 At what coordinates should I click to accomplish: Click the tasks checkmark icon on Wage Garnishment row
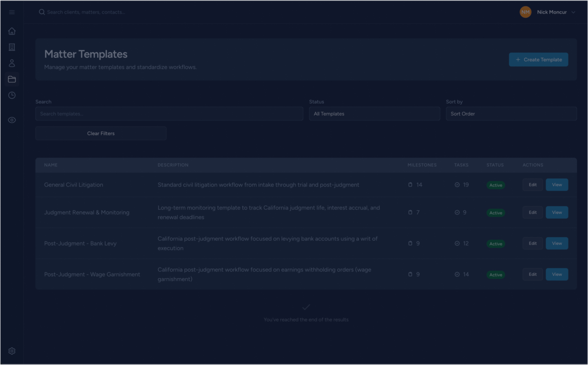coord(457,274)
